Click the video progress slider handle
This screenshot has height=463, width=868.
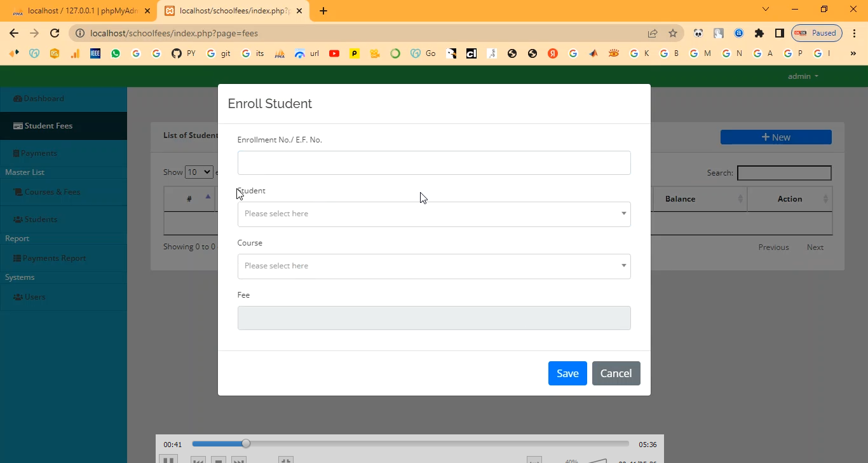246,443
